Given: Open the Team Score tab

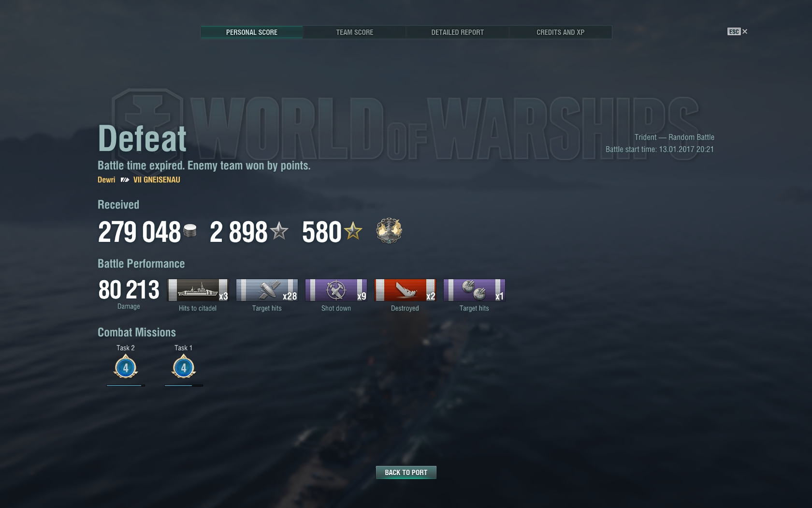Looking at the screenshot, I should click(x=354, y=32).
